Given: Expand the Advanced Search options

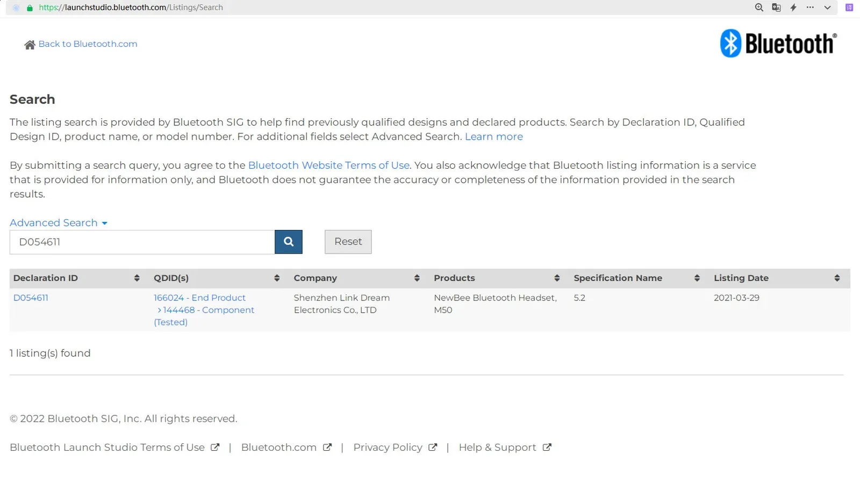Looking at the screenshot, I should click(58, 223).
